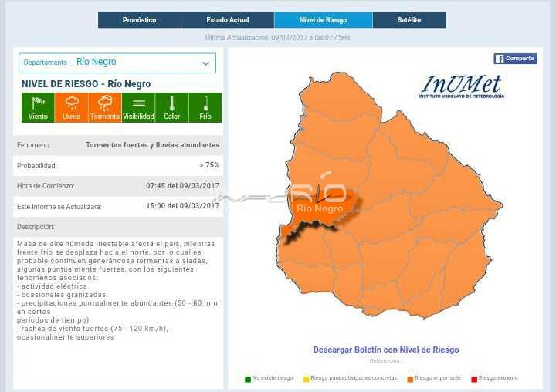Click the Facebook Compartir share button
The height and width of the screenshot is (392, 556).
(515, 59)
